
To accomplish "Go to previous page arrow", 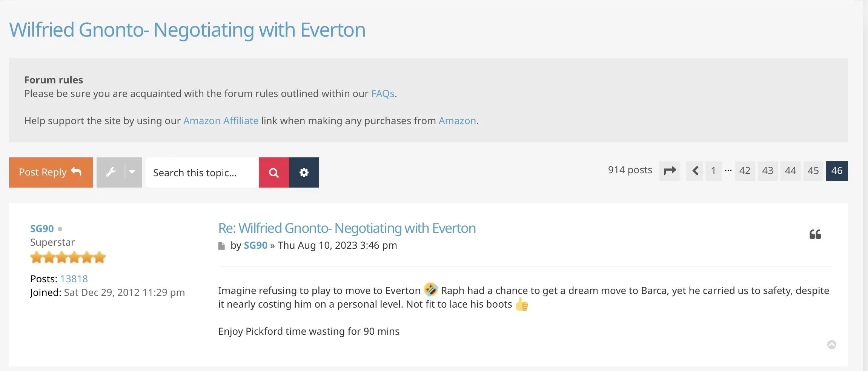I will [695, 171].
